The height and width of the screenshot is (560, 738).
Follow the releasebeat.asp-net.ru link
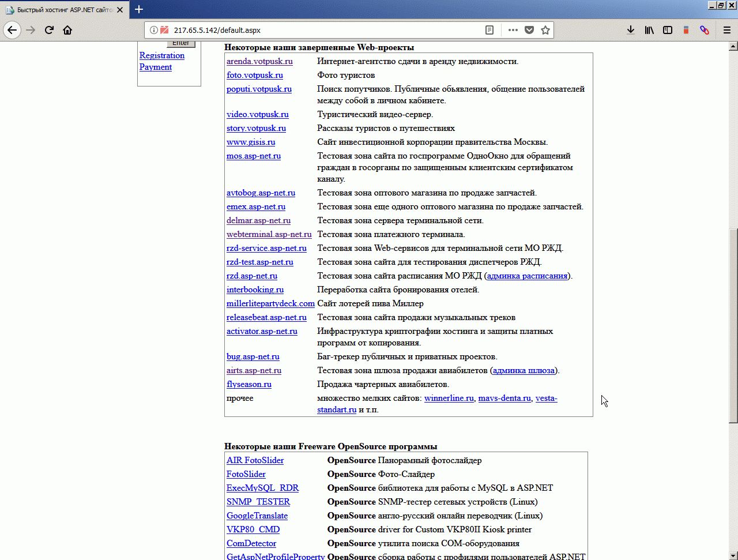click(x=266, y=317)
